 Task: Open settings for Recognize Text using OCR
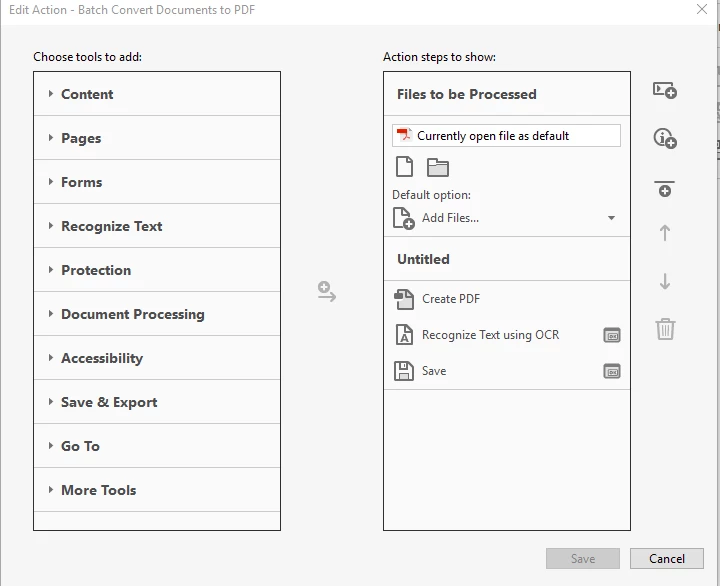click(x=612, y=335)
